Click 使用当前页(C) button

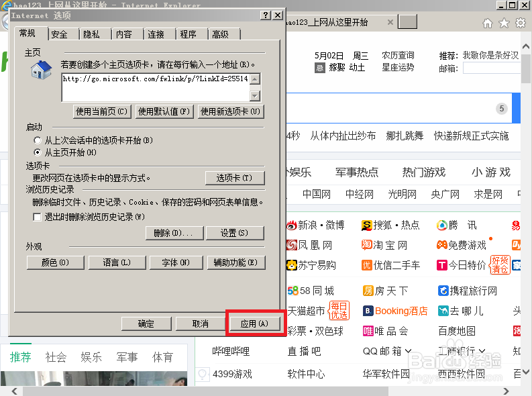102,111
